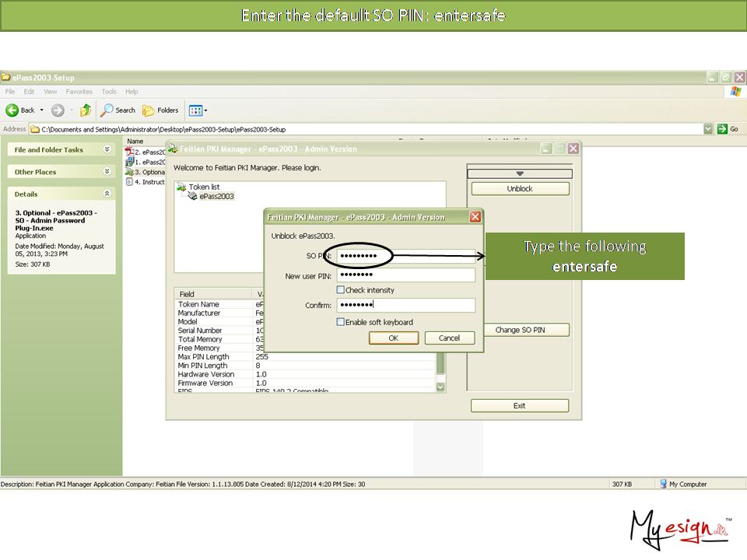
Task: Select the Max PIN Length row
Action: coord(305,357)
